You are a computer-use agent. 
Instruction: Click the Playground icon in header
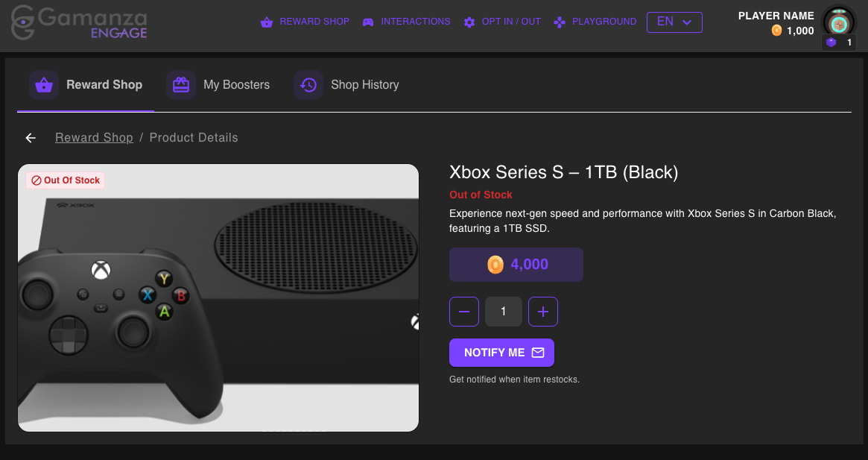click(560, 22)
